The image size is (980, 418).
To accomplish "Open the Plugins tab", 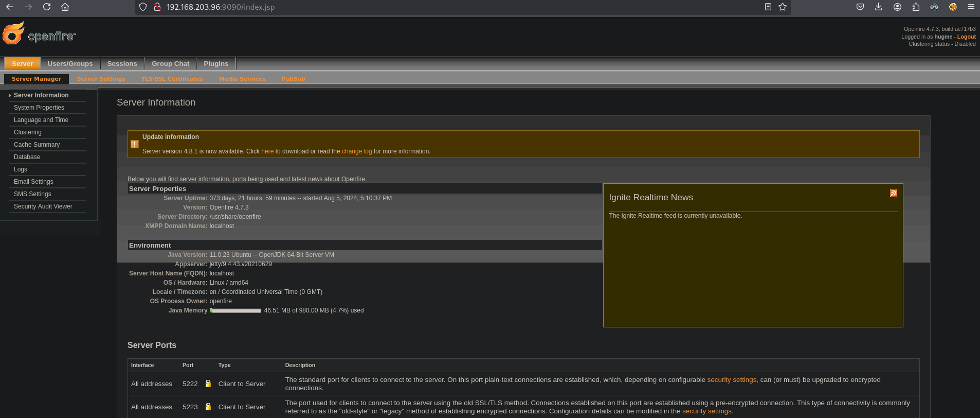I will point(216,63).
